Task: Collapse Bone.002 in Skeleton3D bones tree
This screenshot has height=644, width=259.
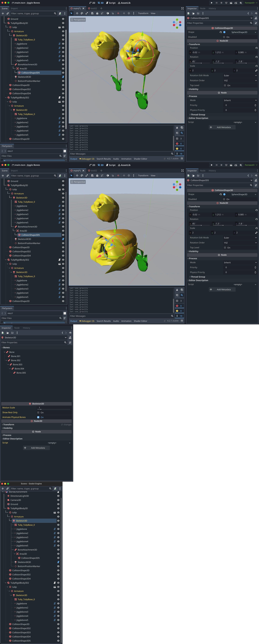Action: click(x=6, y=361)
